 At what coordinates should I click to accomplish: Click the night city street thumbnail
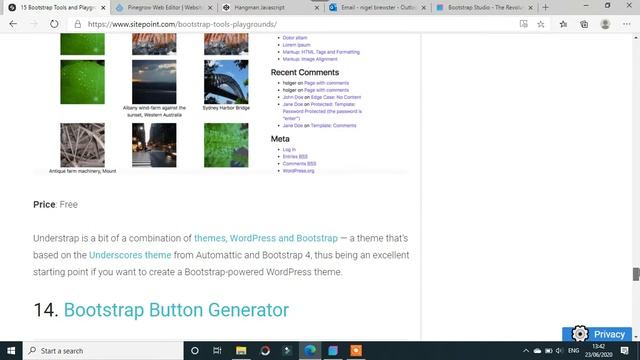pyautogui.click(x=154, y=145)
